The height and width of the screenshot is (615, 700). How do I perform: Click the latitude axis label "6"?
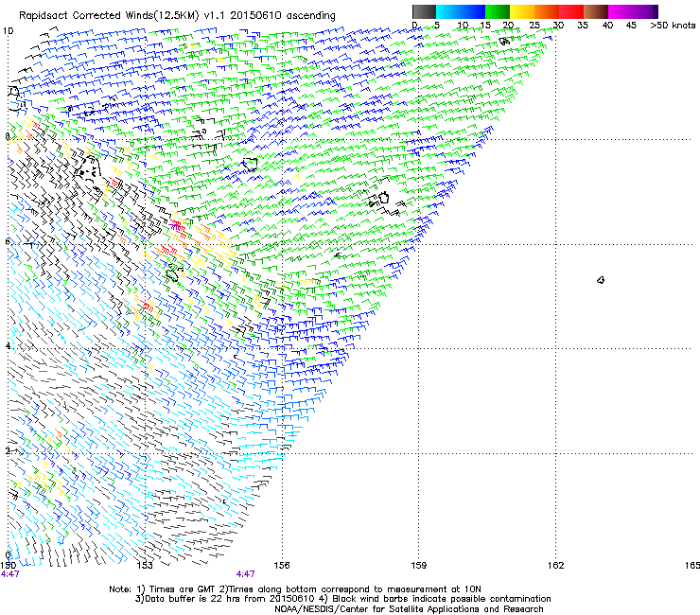pyautogui.click(x=8, y=241)
